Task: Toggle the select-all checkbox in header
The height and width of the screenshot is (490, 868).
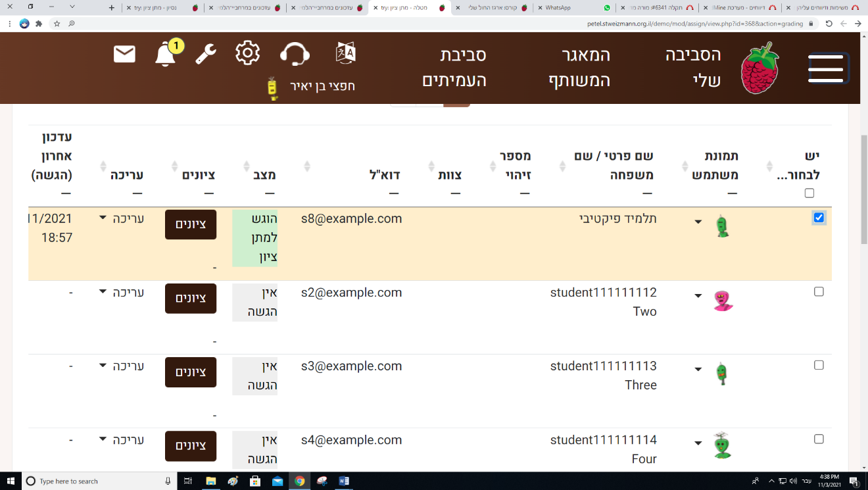Action: pyautogui.click(x=809, y=193)
